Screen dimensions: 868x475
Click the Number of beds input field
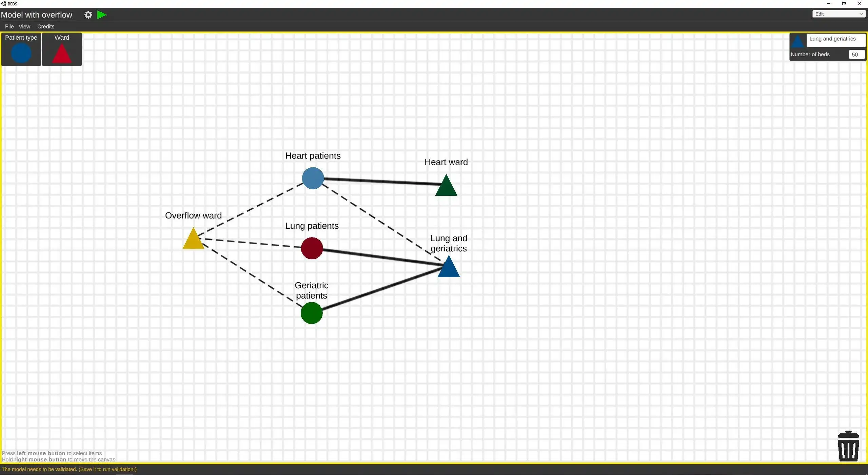855,55
